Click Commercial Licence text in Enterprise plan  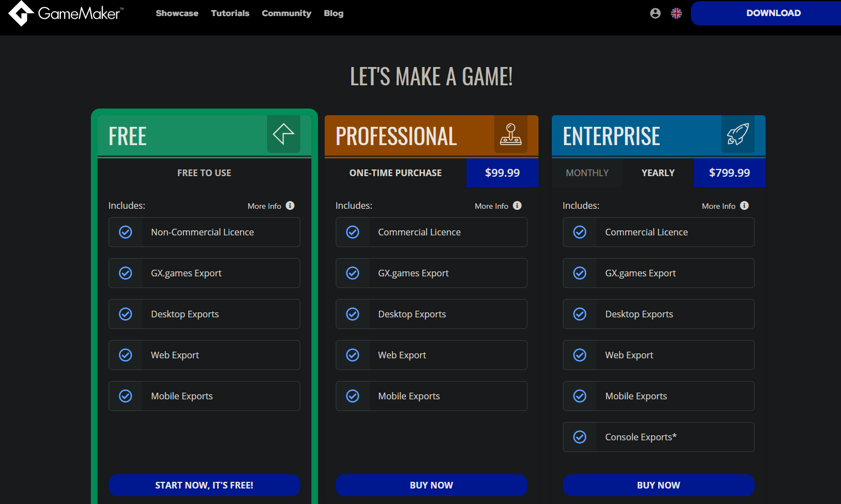click(647, 232)
